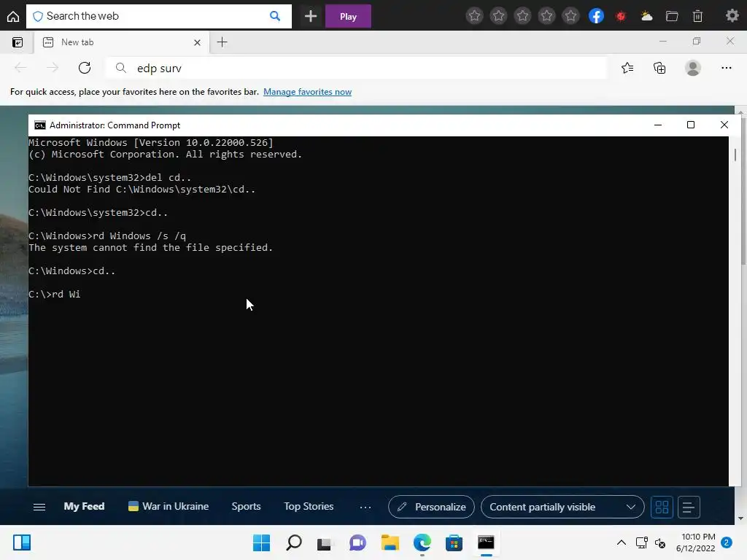Open the notification badge showing 2
This screenshot has height=560, width=747.
[727, 542]
